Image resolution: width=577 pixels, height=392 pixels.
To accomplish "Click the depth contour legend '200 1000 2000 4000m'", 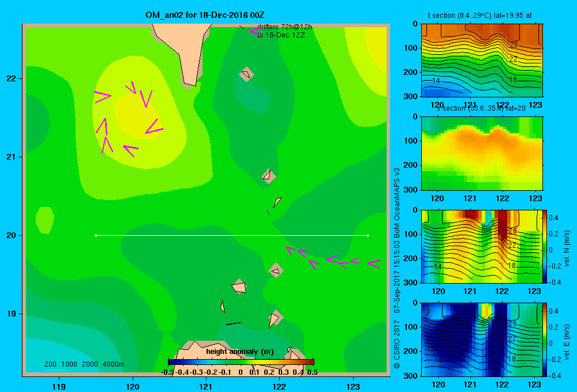I will pyautogui.click(x=84, y=364).
